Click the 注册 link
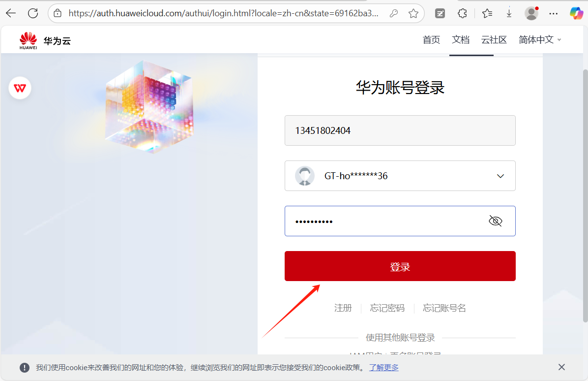Screen dimensions: 588x381 343,308
